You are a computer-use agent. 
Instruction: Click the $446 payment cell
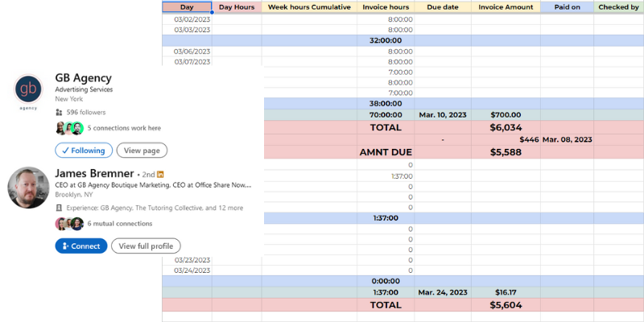tap(506, 139)
